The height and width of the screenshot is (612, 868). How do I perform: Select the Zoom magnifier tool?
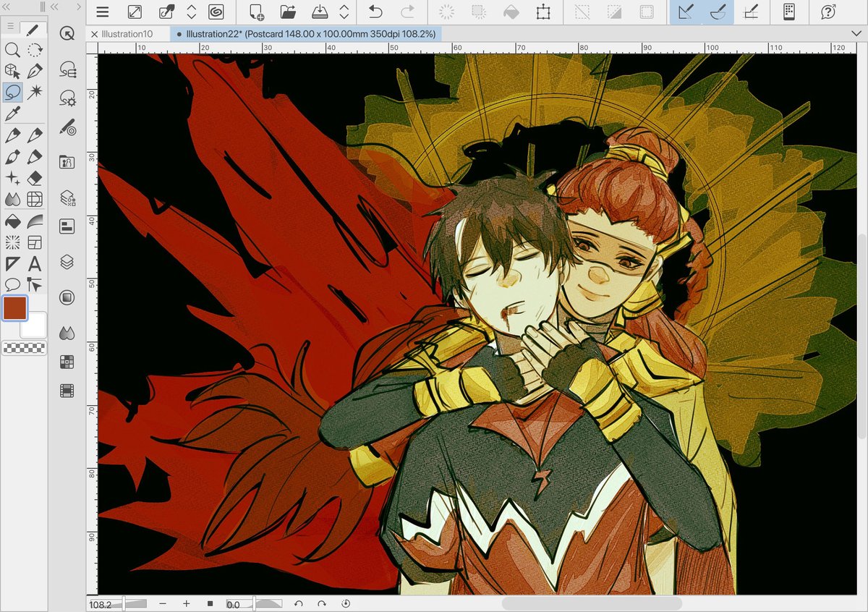coord(12,50)
